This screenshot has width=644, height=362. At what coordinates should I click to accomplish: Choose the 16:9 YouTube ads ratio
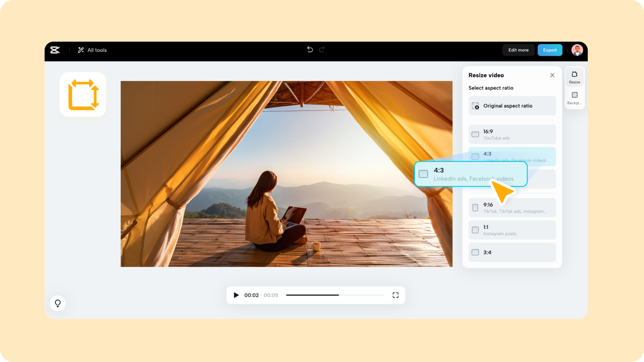coord(512,135)
